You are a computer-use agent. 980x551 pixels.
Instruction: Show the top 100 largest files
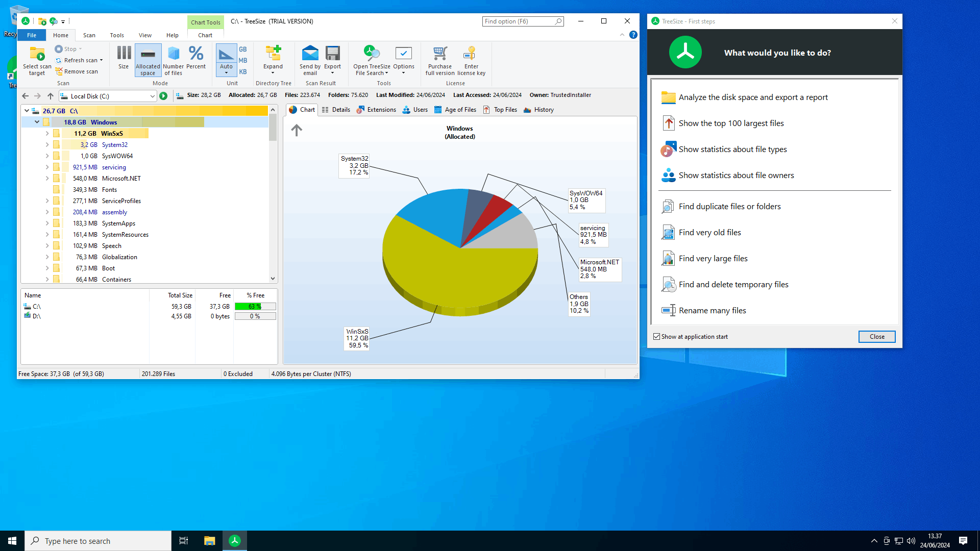(722, 123)
